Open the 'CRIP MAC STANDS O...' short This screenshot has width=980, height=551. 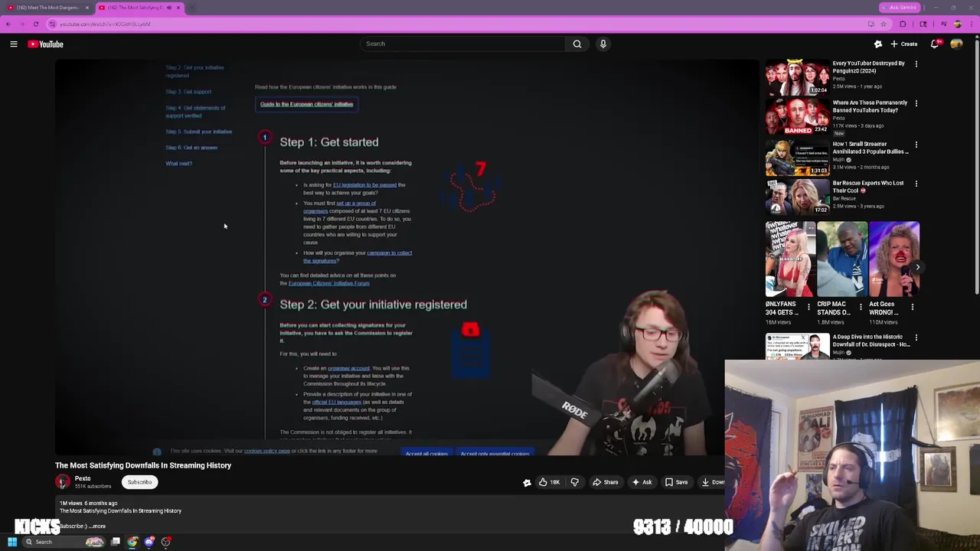842,259
